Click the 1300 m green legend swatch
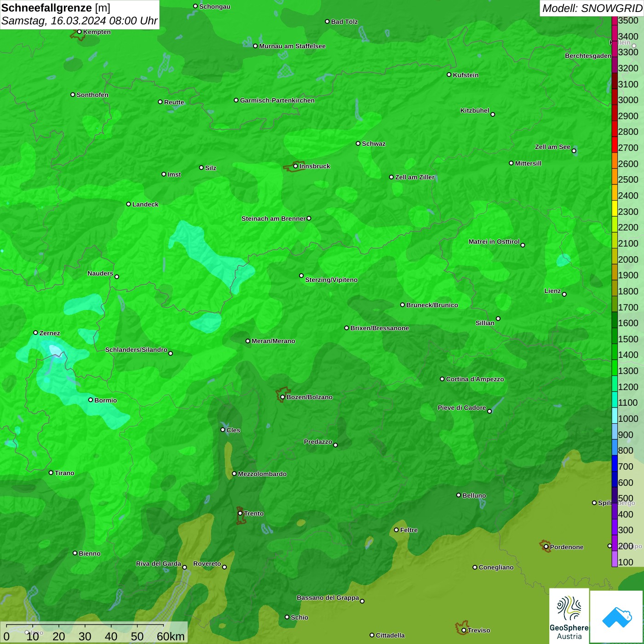Image resolution: width=644 pixels, height=644 pixels. [x=615, y=368]
